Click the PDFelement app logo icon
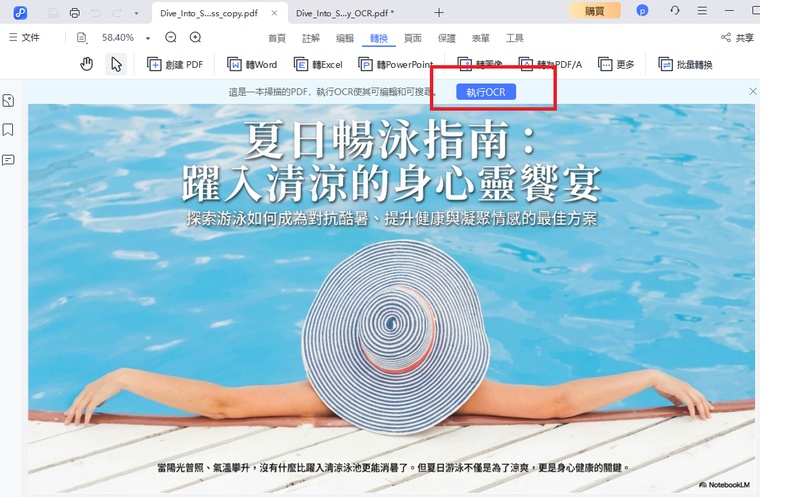The width and height of the screenshot is (800, 497). pyautogui.click(x=20, y=13)
